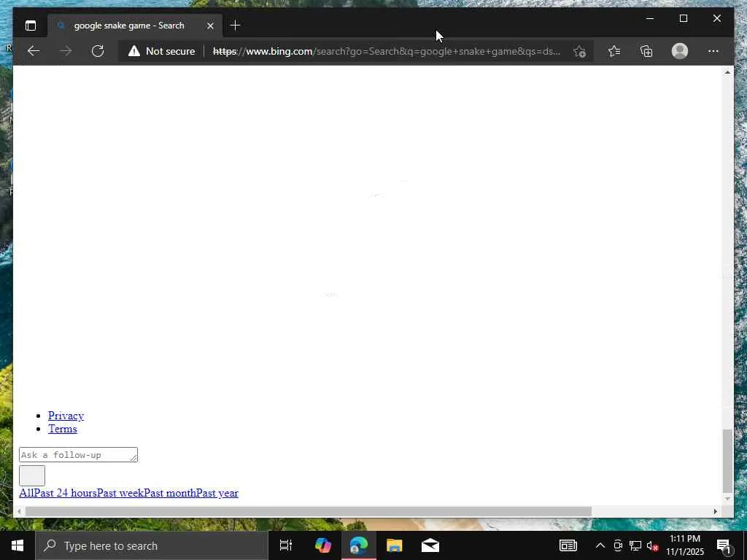Minimize the Edge browser window
This screenshot has height=560, width=747.
[x=650, y=18]
